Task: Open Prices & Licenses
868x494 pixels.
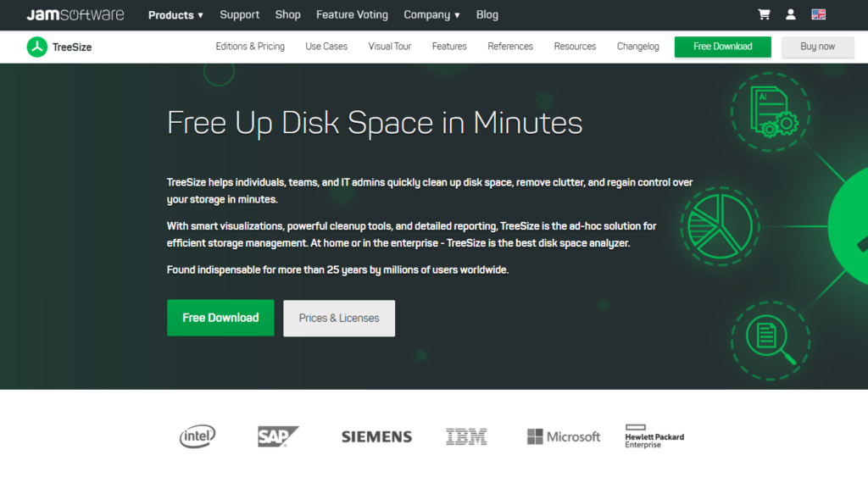Action: (x=339, y=318)
